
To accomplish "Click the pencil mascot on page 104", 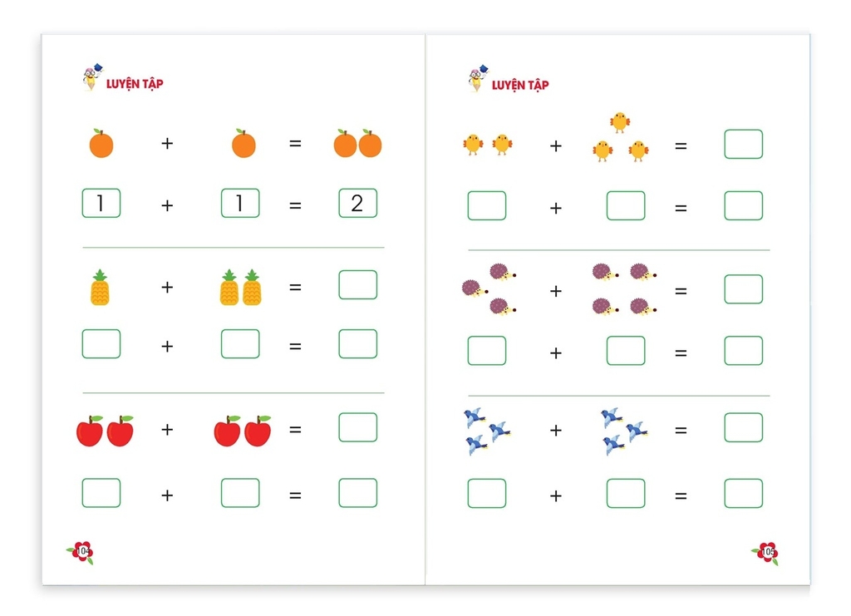I will coord(92,77).
